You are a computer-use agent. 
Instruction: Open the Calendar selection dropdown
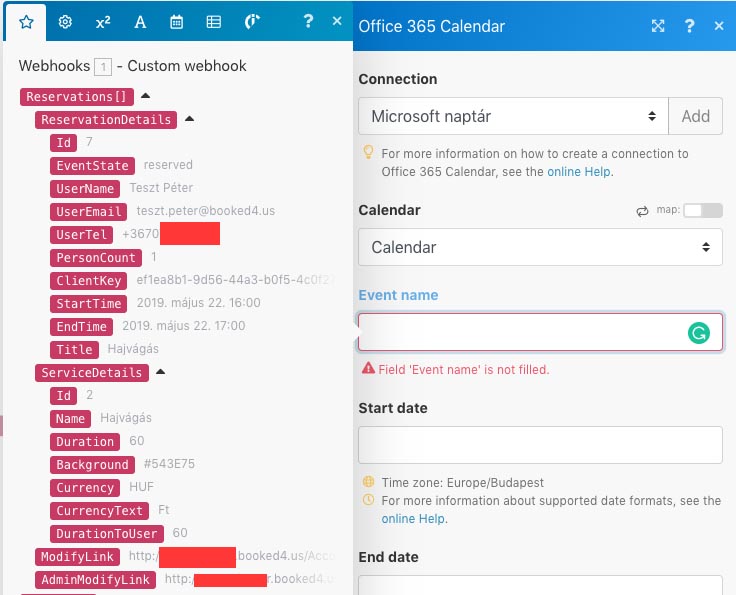click(x=540, y=247)
